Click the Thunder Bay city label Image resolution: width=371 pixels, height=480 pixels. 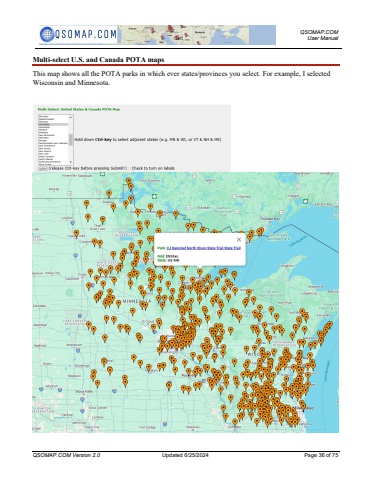coord(270,219)
